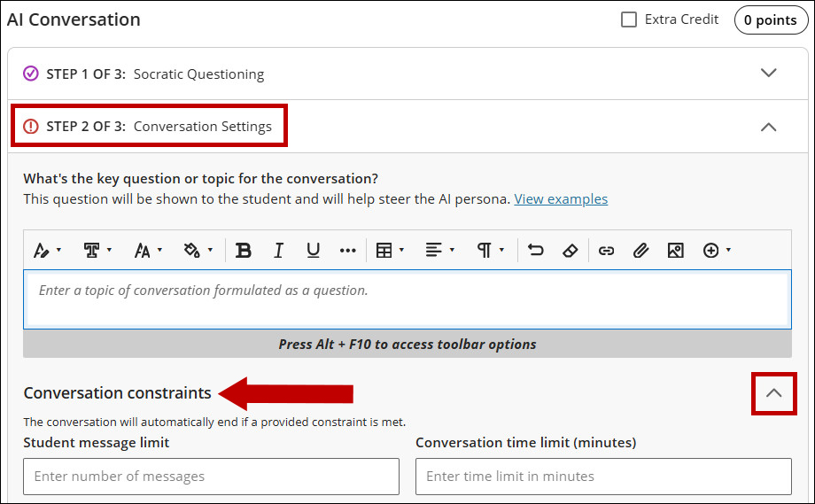
Task: Insert a hyperlink
Action: click(606, 251)
